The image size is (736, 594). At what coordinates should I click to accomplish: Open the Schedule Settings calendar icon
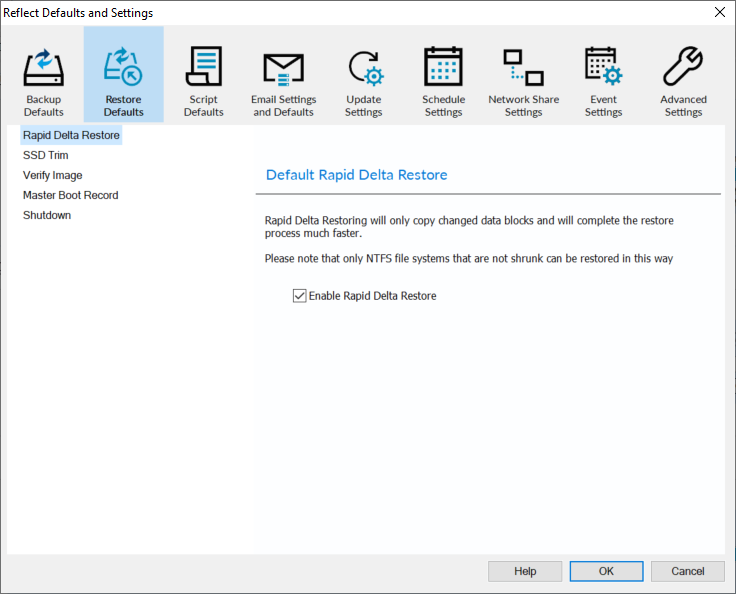(444, 66)
